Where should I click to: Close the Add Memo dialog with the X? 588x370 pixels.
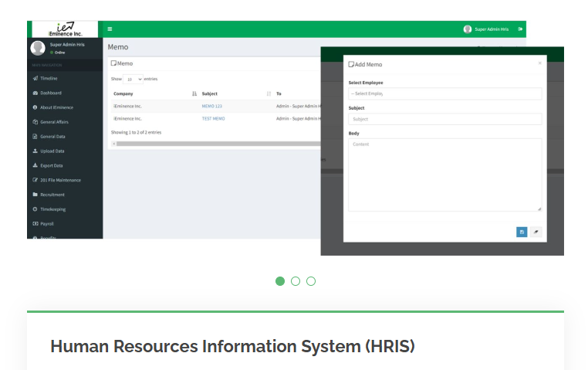click(x=539, y=63)
